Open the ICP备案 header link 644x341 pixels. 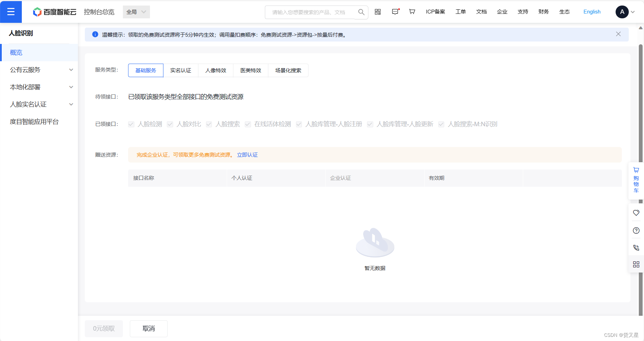click(436, 12)
